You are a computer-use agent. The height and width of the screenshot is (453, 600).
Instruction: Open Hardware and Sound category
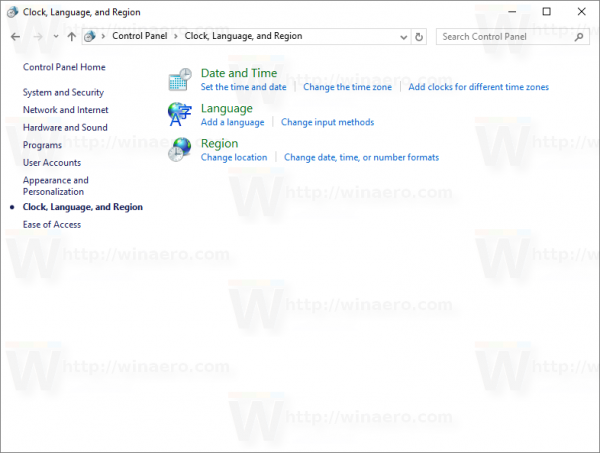coord(65,127)
